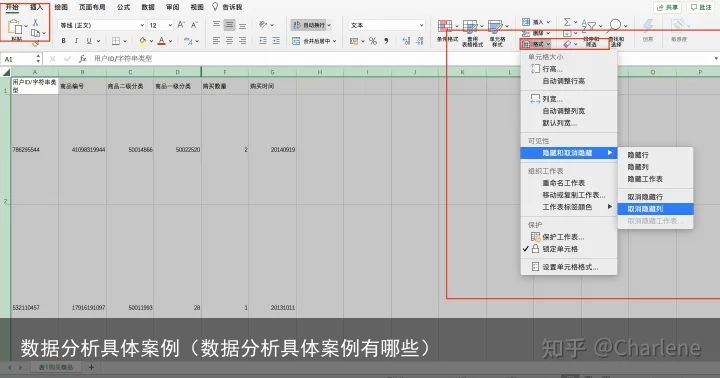Toggle Underline formatting

(89, 41)
